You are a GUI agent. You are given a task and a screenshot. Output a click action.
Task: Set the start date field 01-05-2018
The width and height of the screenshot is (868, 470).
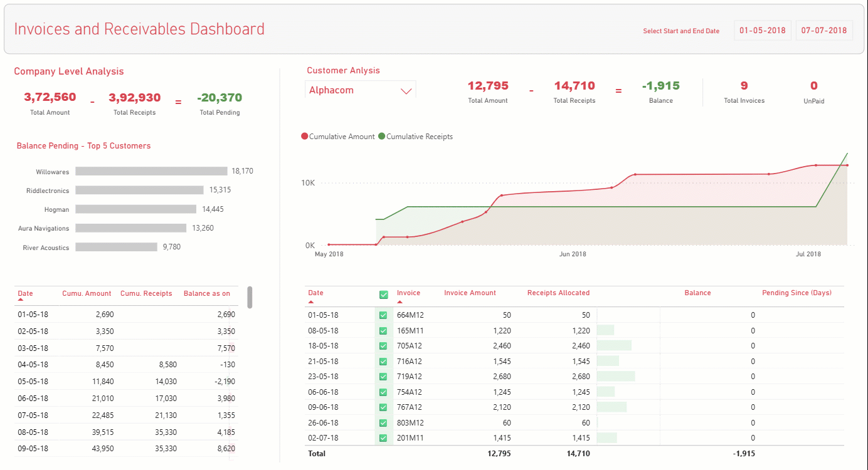(x=763, y=30)
